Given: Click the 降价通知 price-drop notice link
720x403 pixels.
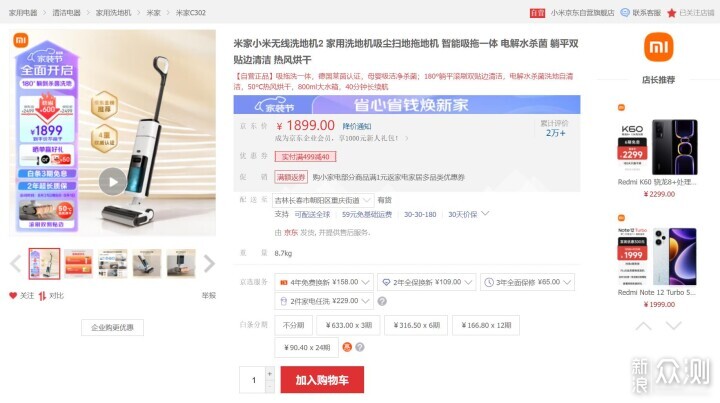Looking at the screenshot, I should pyautogui.click(x=357, y=126).
